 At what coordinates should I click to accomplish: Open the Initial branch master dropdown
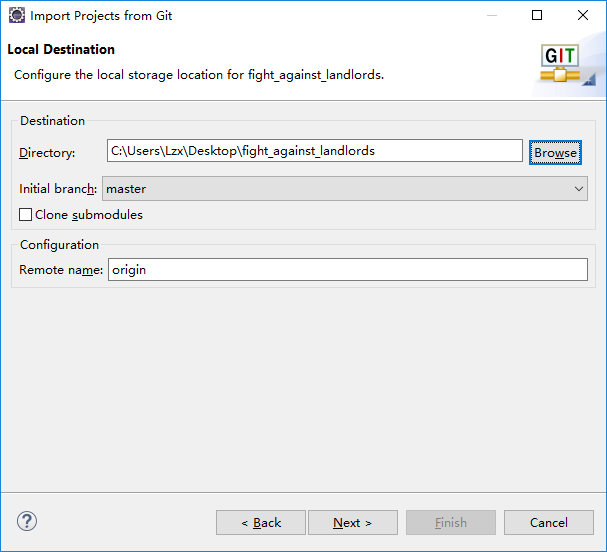(345, 189)
